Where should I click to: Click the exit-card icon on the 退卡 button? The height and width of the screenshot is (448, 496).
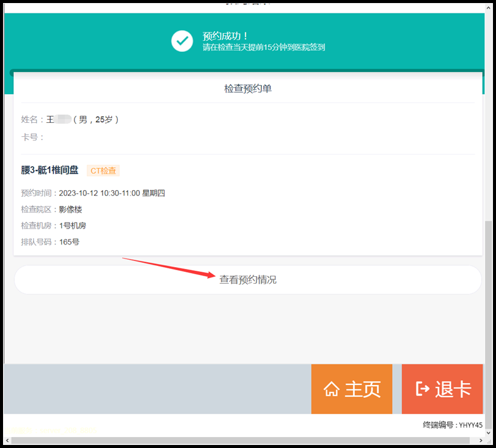(422, 389)
